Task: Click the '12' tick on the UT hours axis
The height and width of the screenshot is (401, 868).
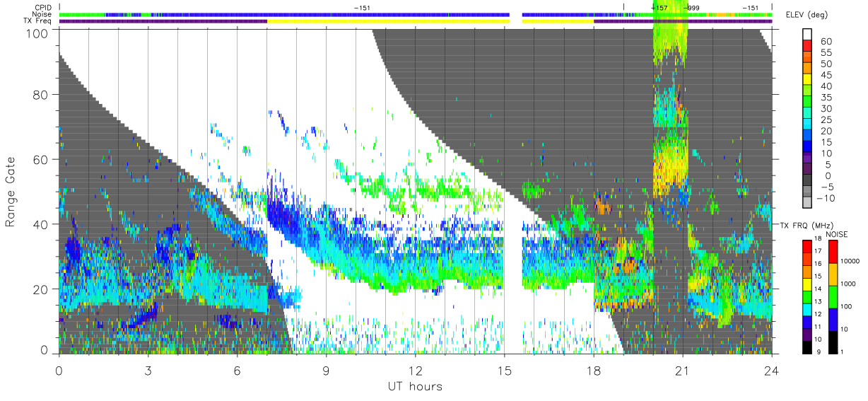Action: click(x=415, y=369)
